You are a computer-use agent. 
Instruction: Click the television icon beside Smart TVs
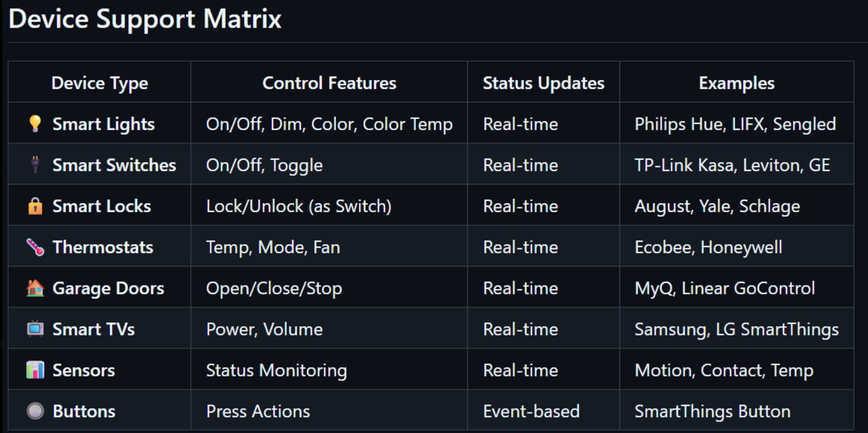pos(35,329)
